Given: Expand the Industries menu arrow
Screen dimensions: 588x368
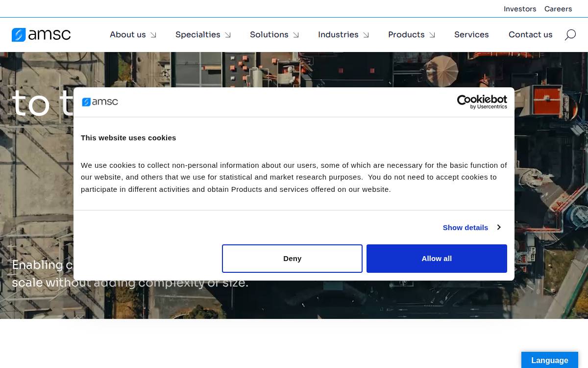Looking at the screenshot, I should coord(366,35).
